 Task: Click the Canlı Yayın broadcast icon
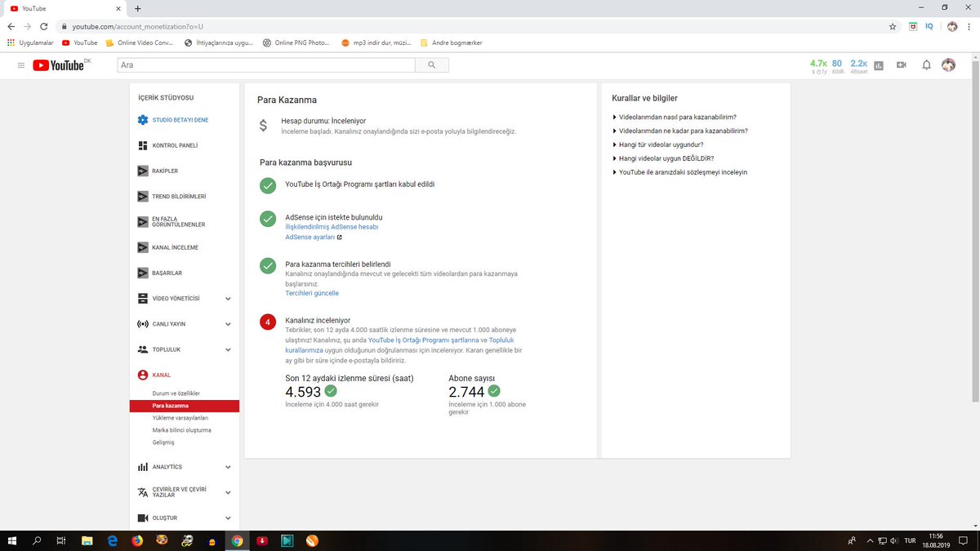point(143,324)
